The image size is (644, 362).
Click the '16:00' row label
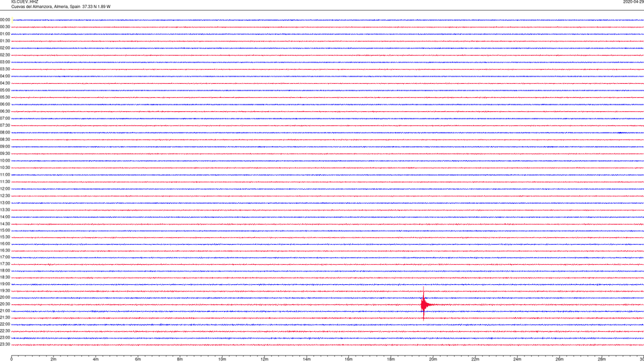(x=5, y=244)
